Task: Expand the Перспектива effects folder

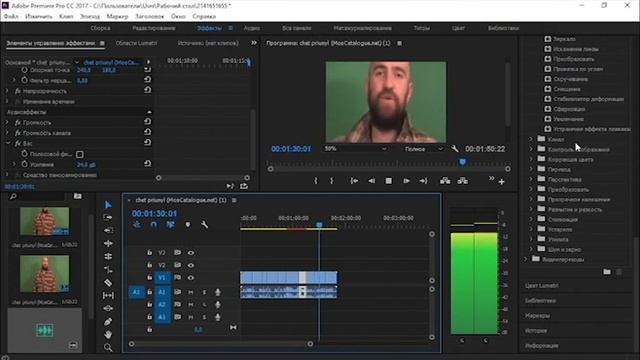Action: (531, 179)
